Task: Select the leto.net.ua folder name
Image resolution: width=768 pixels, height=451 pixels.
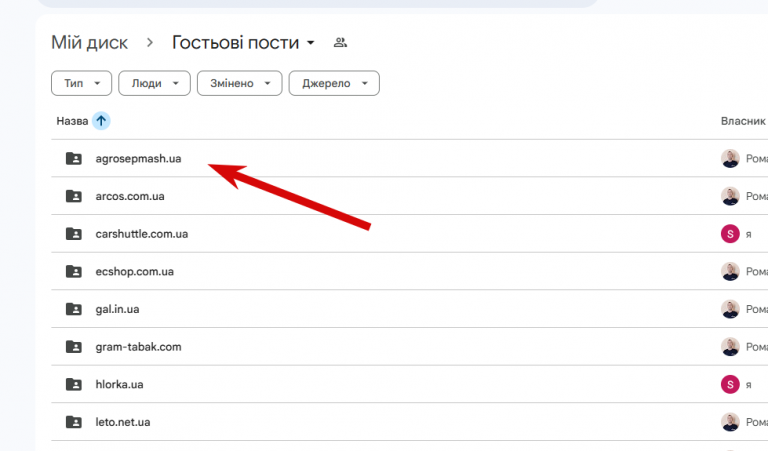Action: pyautogui.click(x=122, y=422)
